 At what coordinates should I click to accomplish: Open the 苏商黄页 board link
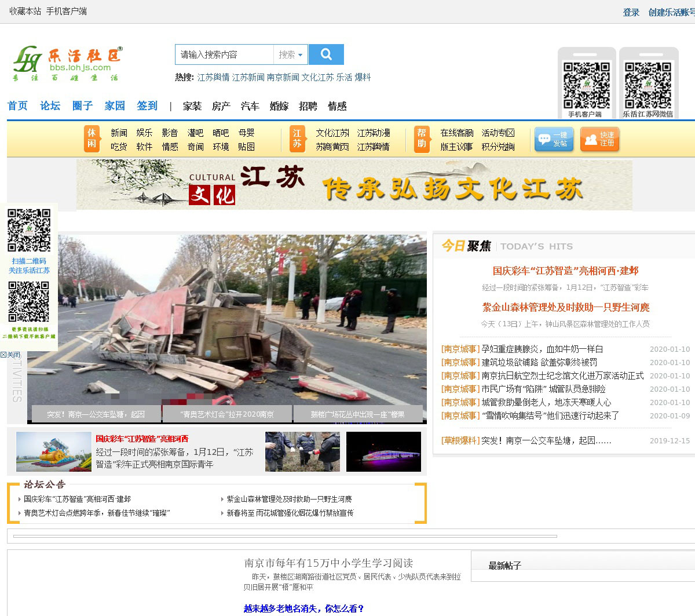click(x=332, y=147)
